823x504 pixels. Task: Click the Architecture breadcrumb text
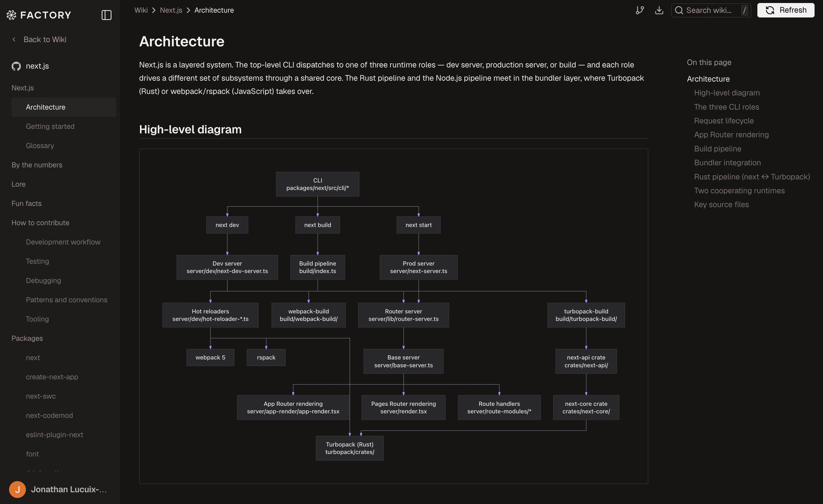point(214,10)
